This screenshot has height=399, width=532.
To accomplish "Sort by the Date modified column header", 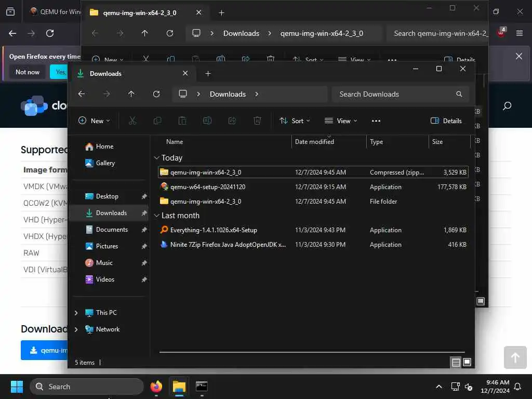I will 329,142.
